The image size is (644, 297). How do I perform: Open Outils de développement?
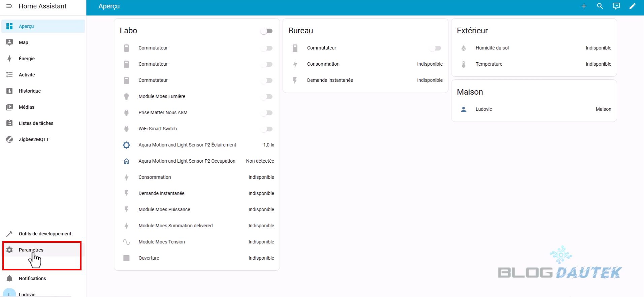[45, 234]
